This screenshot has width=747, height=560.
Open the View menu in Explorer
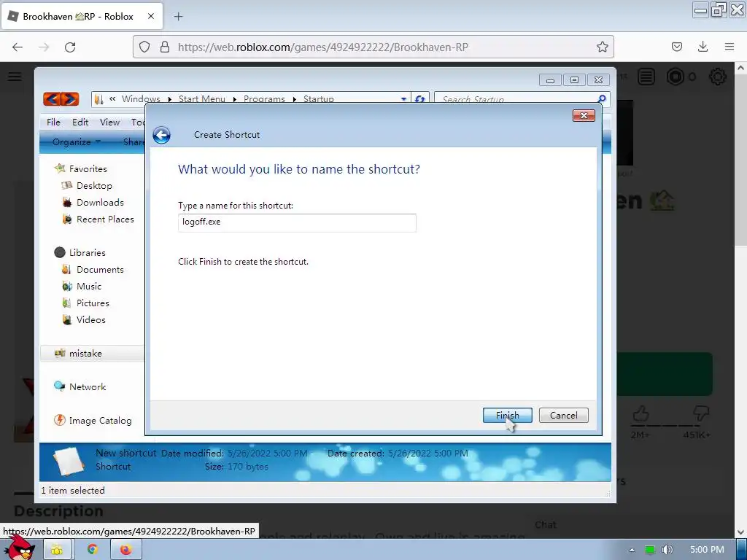[109, 122]
